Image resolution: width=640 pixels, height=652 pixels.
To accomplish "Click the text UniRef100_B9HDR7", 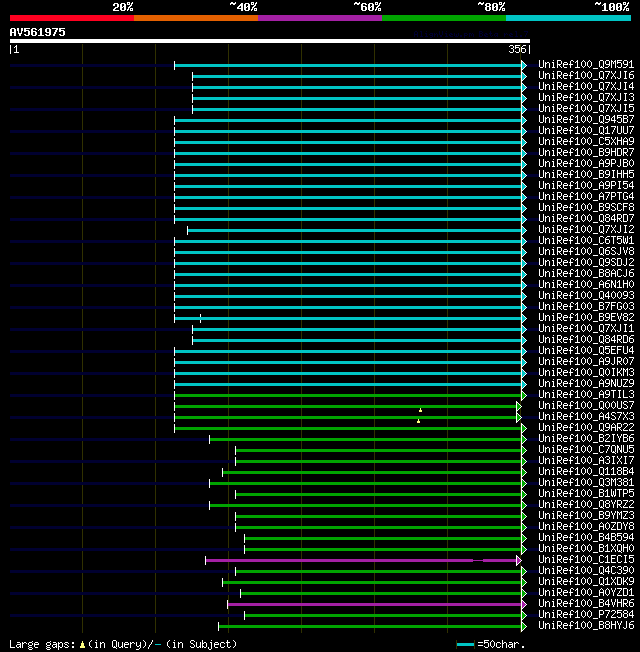I will tap(586, 152).
